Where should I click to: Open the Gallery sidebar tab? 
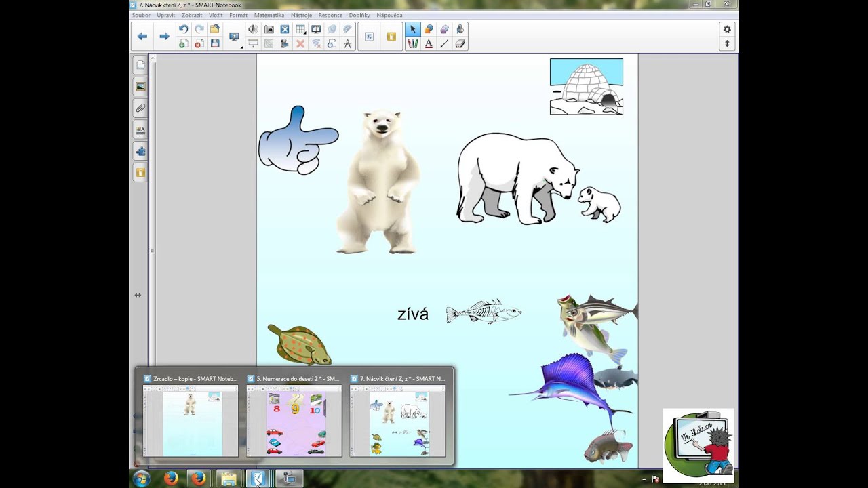pos(140,86)
